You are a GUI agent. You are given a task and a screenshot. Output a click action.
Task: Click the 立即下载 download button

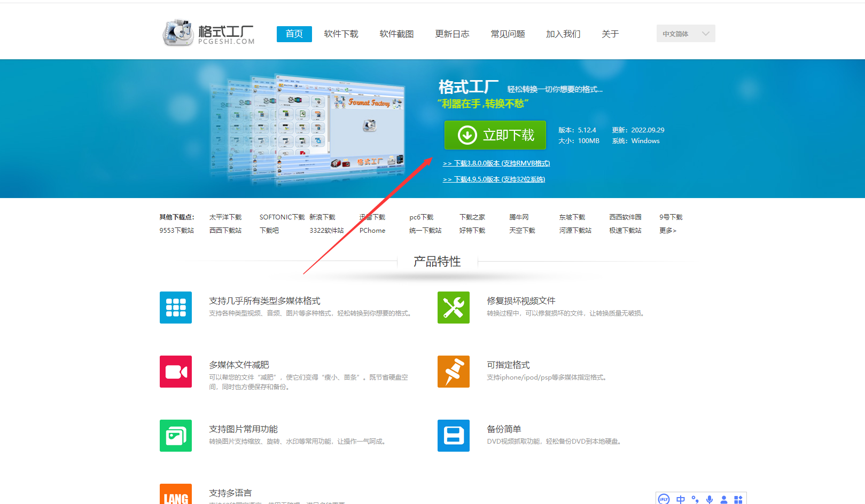pos(495,135)
